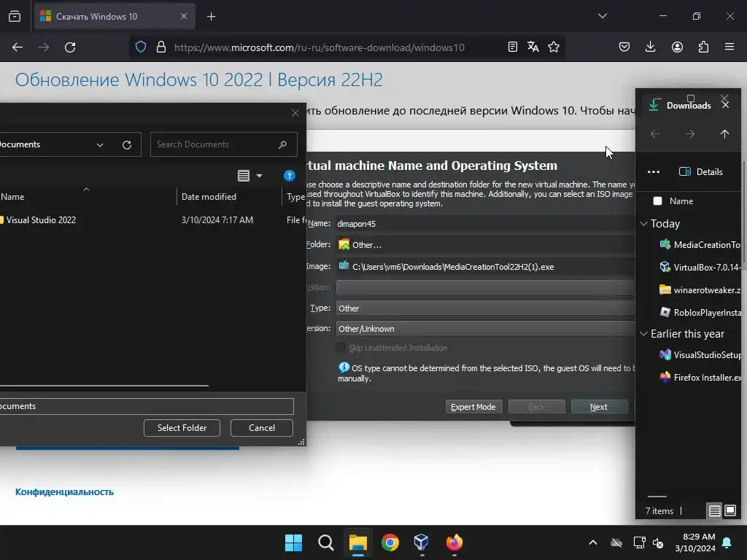Viewport: 747px width, 560px height.
Task: Select MediaCreationTool file in Downloads
Action: [x=700, y=245]
